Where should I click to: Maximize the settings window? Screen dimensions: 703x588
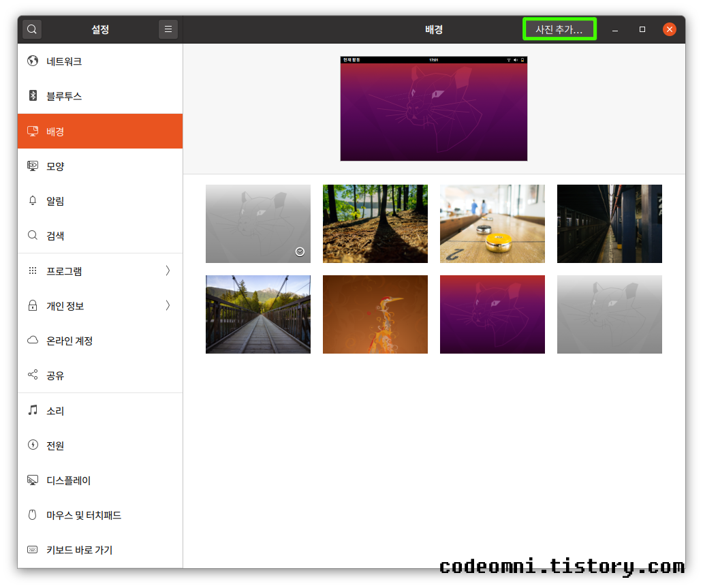click(x=642, y=29)
